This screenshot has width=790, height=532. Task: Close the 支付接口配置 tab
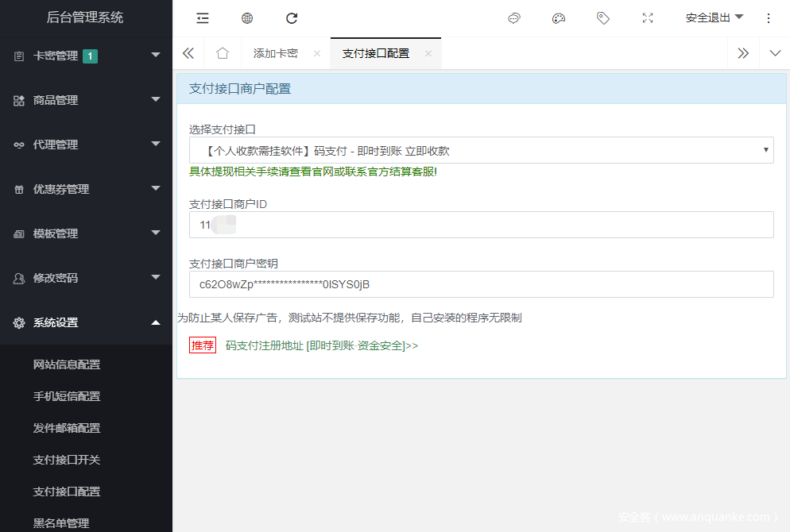point(428,53)
